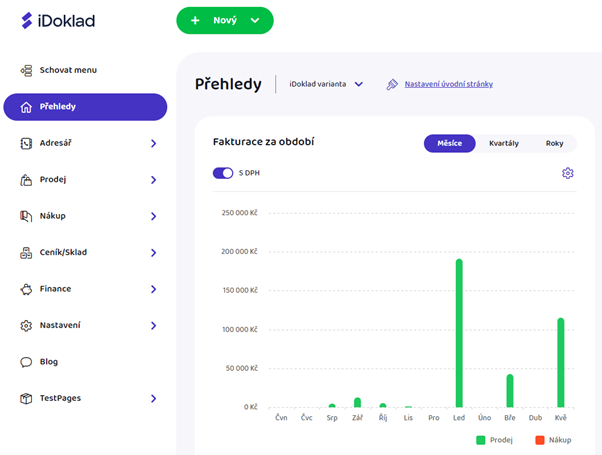The image size is (602, 455).
Task: Click the plus icon in Nový button
Action: coord(195,20)
